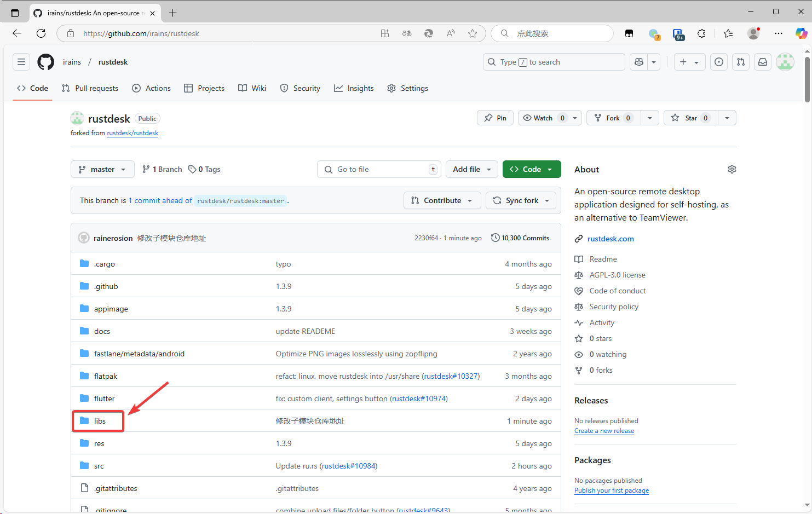The height and width of the screenshot is (514, 812).
Task: Click Create a new release link
Action: [x=604, y=431]
